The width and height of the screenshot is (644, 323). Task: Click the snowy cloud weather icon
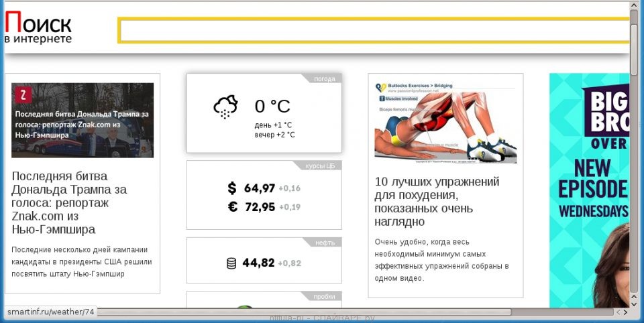(225, 107)
